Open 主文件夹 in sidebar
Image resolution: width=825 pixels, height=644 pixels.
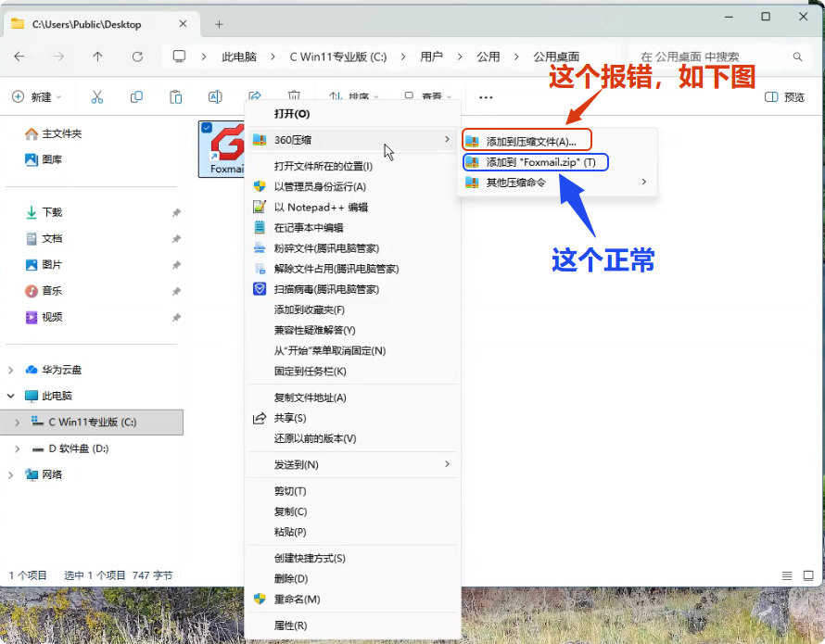[53, 133]
